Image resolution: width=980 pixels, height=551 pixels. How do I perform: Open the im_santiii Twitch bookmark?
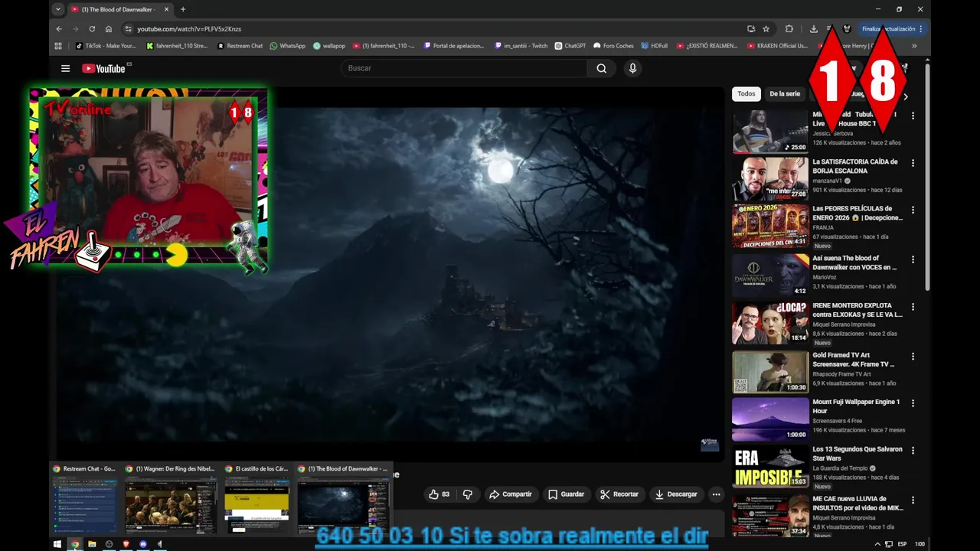click(521, 46)
